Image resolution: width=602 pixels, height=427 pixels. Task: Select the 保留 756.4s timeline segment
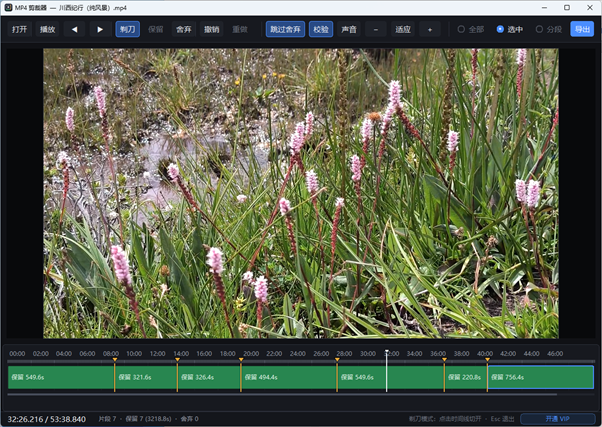pyautogui.click(x=541, y=377)
